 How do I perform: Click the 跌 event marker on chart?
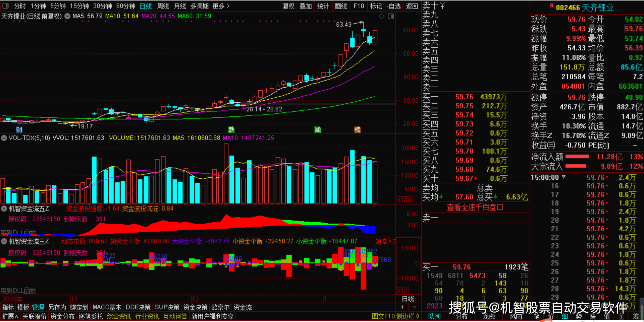[x=231, y=130]
